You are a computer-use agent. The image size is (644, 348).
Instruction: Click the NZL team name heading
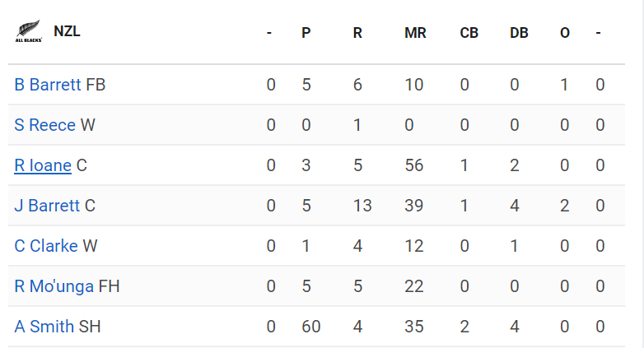(x=67, y=31)
